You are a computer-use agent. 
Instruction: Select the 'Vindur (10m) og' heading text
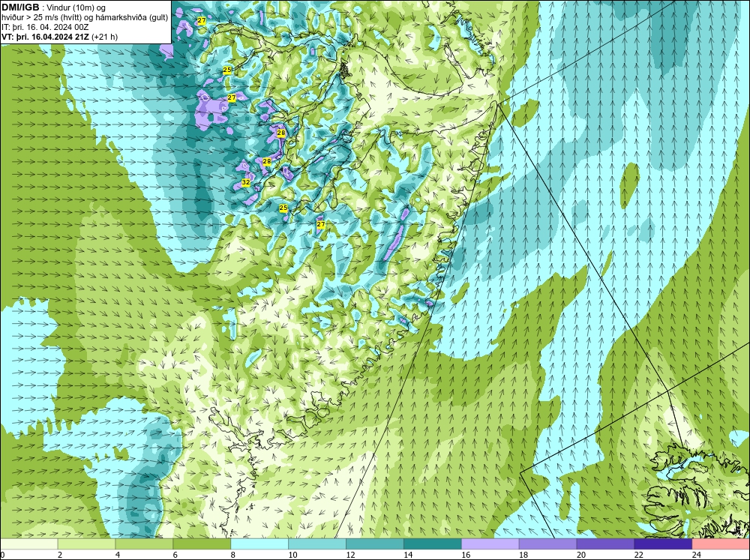pyautogui.click(x=76, y=8)
